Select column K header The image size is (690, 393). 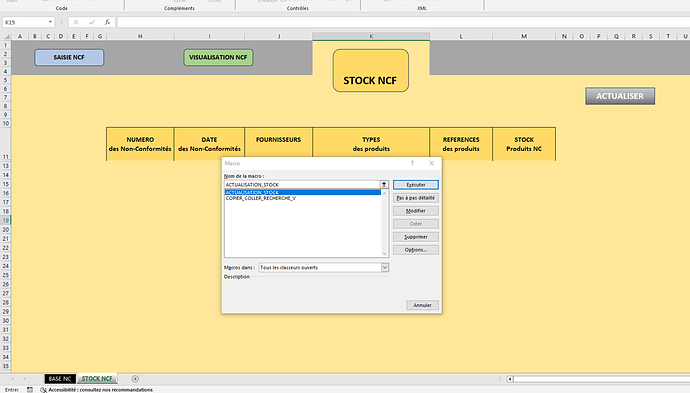[x=371, y=36]
